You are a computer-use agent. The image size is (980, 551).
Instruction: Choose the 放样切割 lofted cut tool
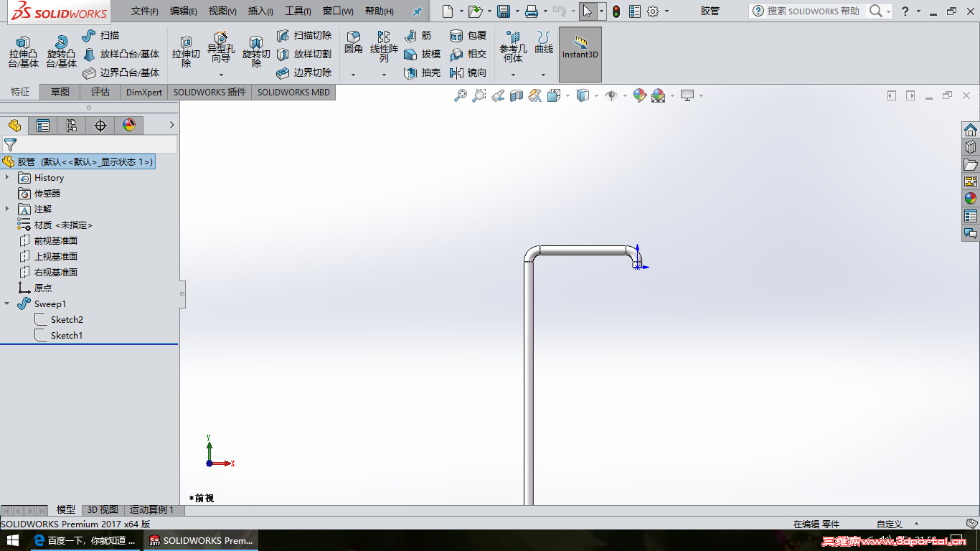[303, 54]
